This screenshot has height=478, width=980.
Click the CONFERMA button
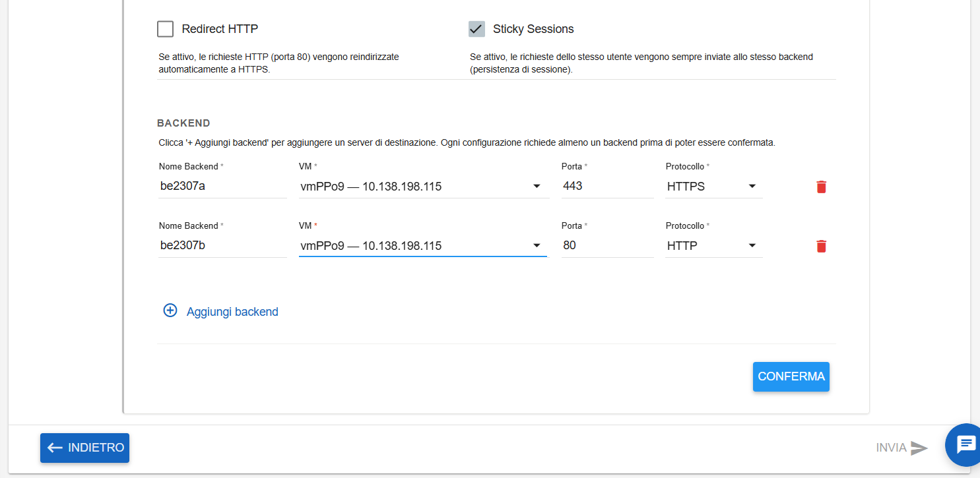791,376
